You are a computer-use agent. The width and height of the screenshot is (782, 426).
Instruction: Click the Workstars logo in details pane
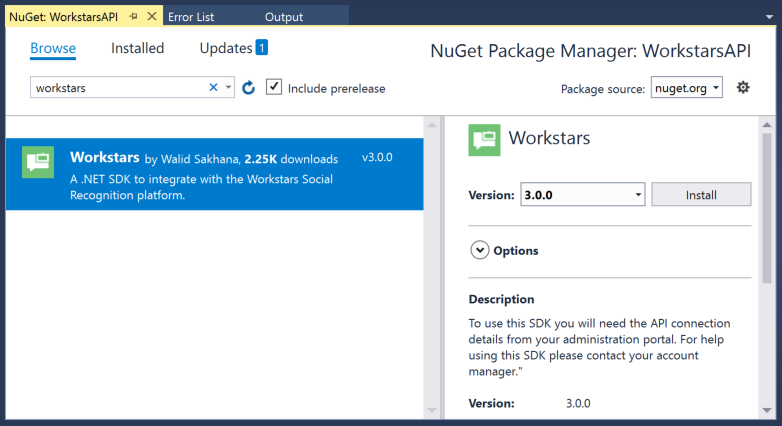(x=484, y=140)
